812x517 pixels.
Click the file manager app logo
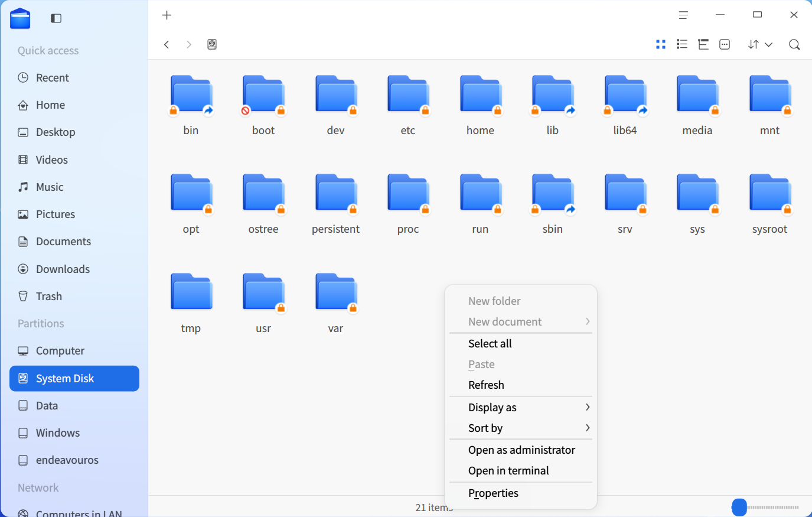click(x=20, y=18)
